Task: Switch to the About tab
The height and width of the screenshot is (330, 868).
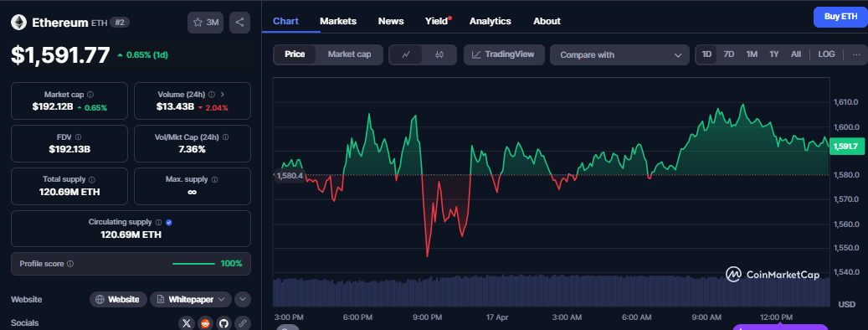Action: 547,21
